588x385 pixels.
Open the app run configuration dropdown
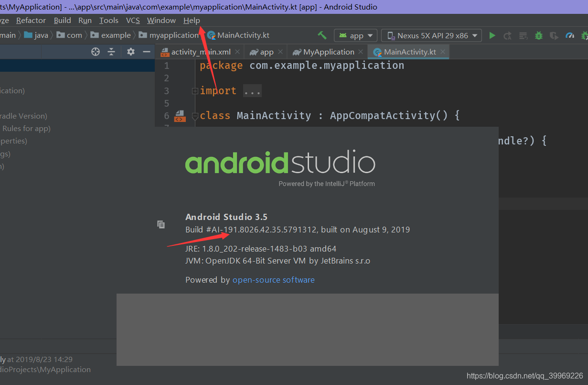[x=355, y=35]
